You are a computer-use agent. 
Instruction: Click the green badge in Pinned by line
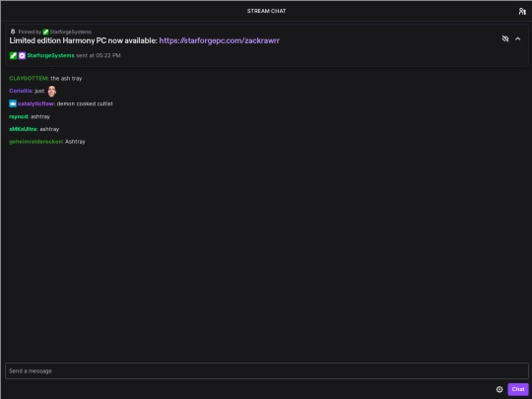[x=45, y=32]
